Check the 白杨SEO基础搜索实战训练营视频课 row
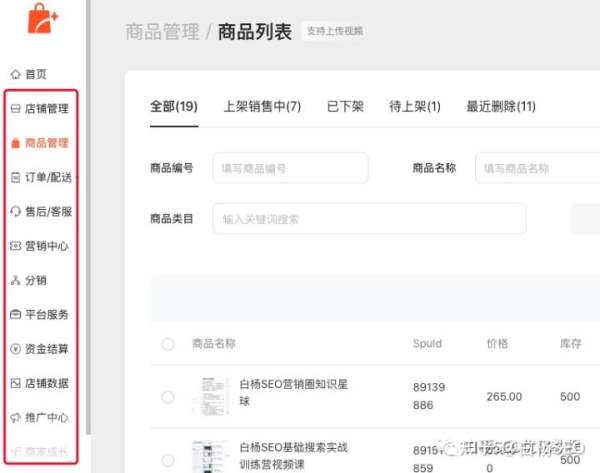Image resolution: width=600 pixels, height=473 pixels. tap(167, 455)
